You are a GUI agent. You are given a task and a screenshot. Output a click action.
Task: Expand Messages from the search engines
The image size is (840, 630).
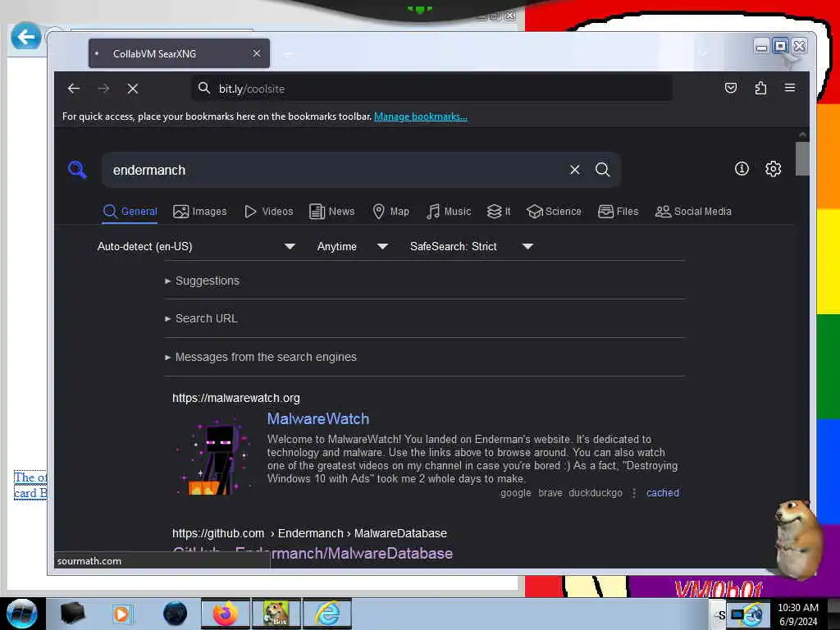(x=261, y=357)
